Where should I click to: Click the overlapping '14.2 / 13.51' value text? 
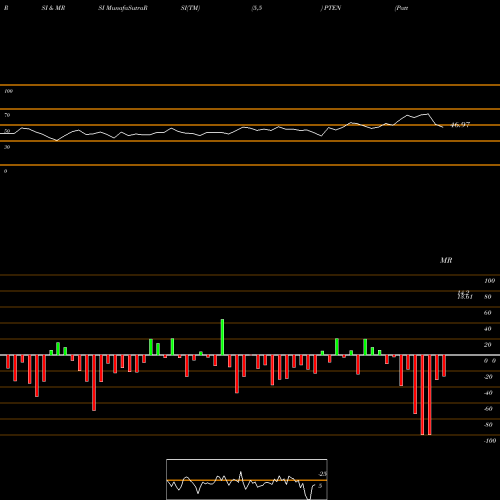point(465,295)
